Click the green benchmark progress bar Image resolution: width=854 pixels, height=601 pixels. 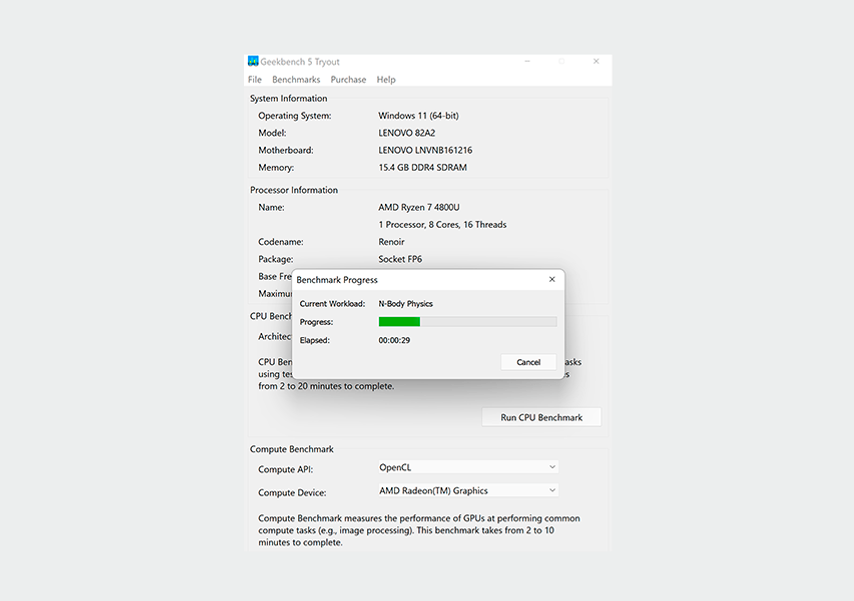click(468, 322)
